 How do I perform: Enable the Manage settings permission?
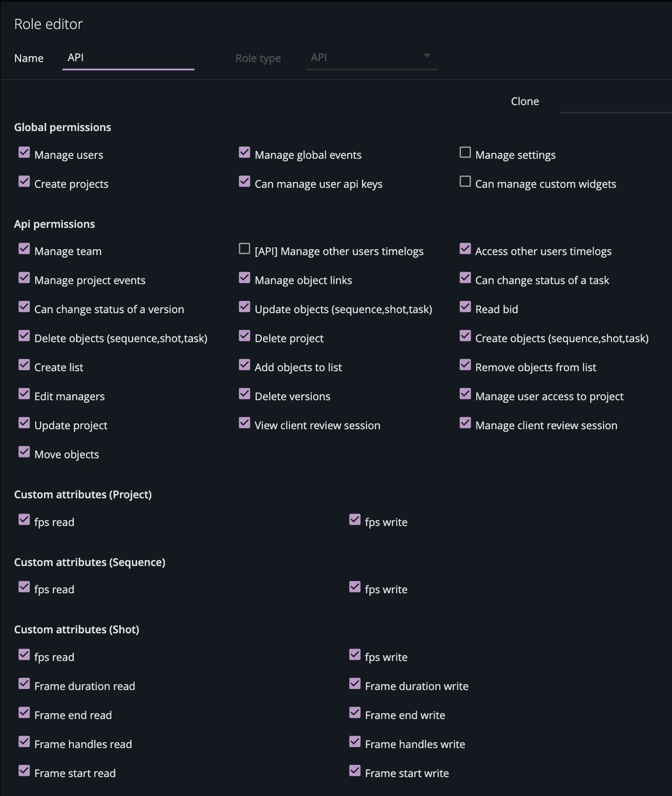465,153
